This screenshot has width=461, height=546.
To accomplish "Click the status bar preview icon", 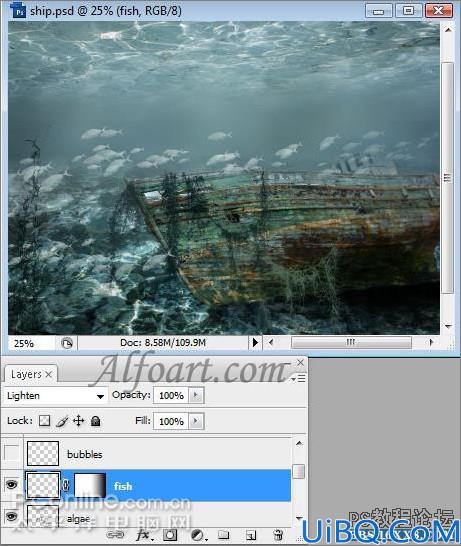I will point(67,343).
